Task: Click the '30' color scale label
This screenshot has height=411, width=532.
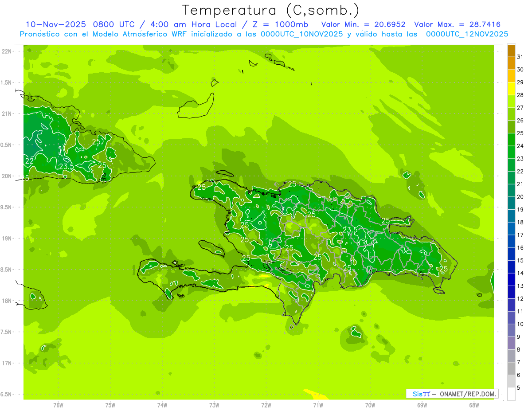Action: pyautogui.click(x=520, y=70)
